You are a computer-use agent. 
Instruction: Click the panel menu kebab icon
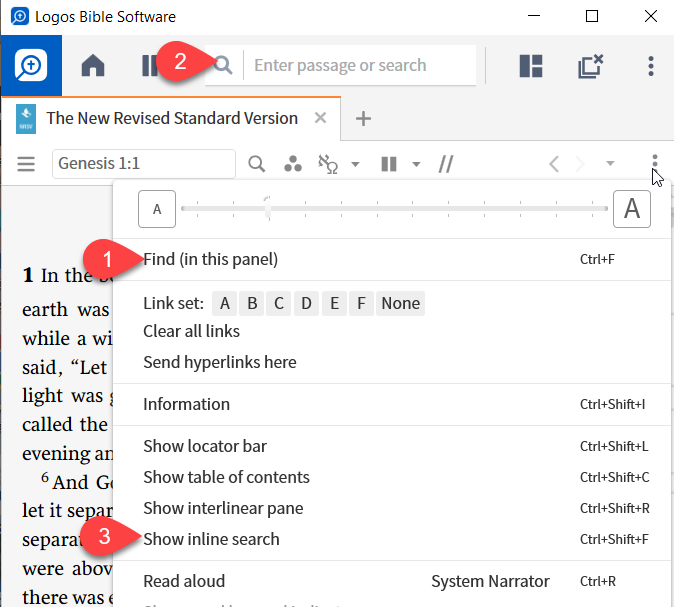point(655,162)
